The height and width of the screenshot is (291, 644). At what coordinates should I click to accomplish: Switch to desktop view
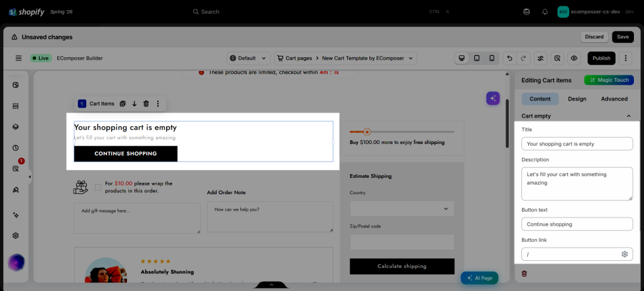[462, 58]
